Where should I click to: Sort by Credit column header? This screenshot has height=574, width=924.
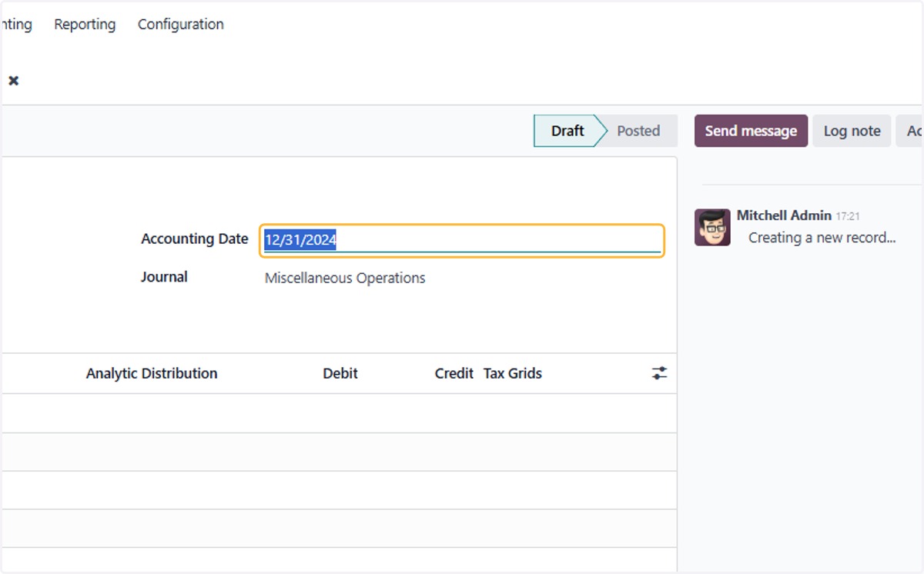[x=454, y=373]
